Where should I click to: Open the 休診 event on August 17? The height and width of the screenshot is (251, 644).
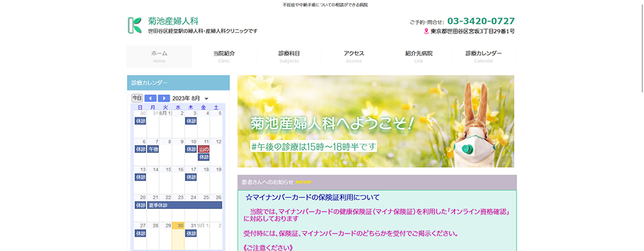pos(191,177)
